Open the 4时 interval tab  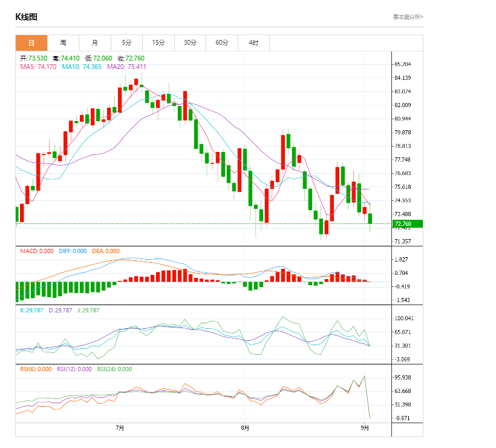[253, 43]
